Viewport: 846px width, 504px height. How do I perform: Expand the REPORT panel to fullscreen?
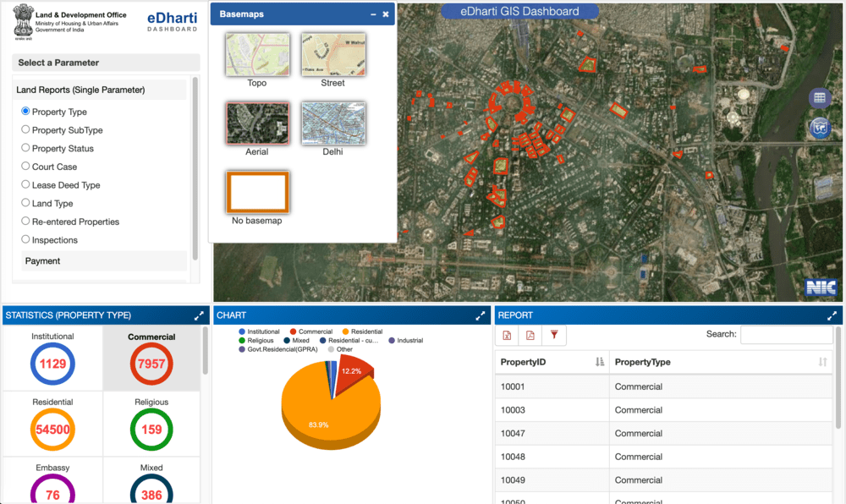click(x=832, y=316)
